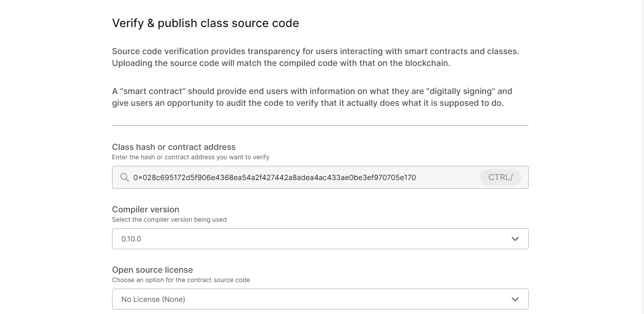644x314 pixels.
Task: Click helper text "Select the compiler version being used"
Action: pos(169,220)
